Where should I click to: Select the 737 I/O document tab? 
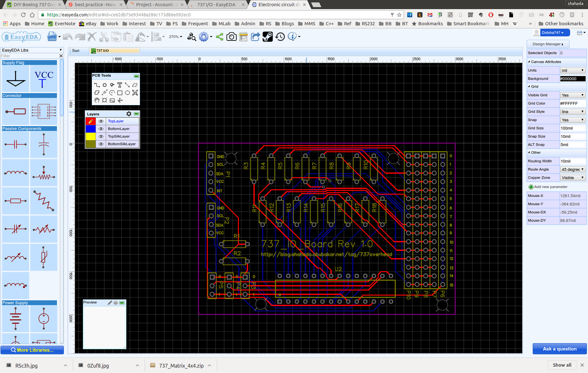point(103,51)
